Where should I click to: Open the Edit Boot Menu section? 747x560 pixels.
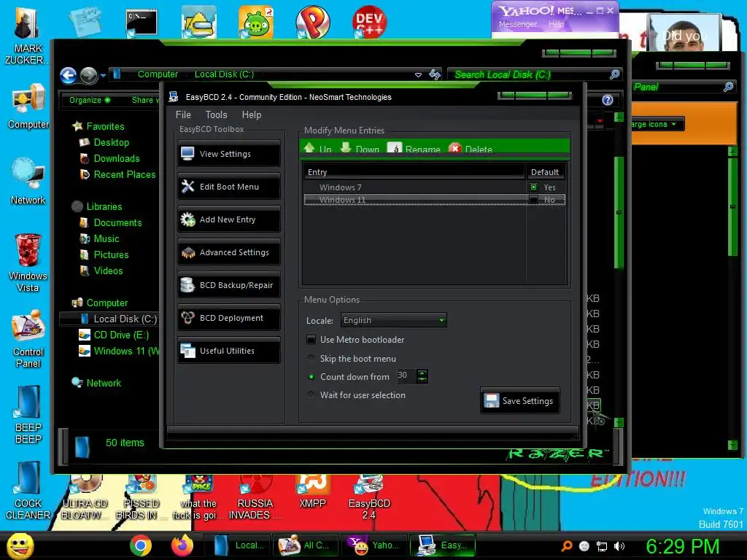click(228, 187)
